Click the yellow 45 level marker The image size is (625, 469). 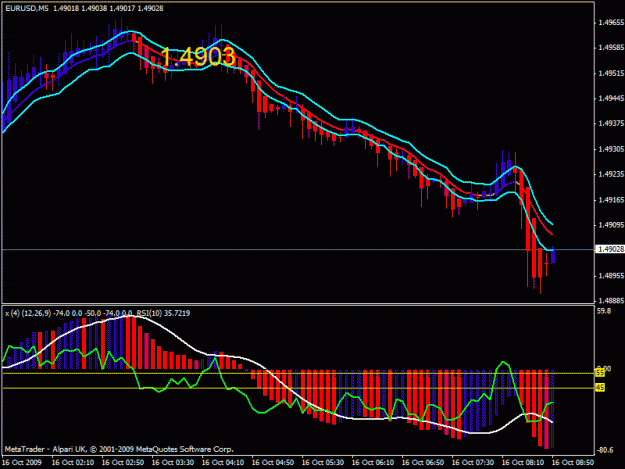(600, 387)
